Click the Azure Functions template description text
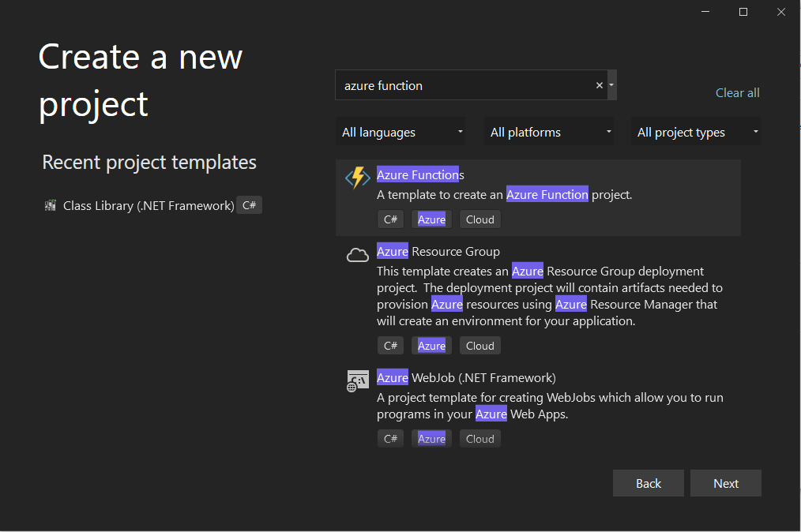This screenshot has width=801, height=532. (504, 194)
